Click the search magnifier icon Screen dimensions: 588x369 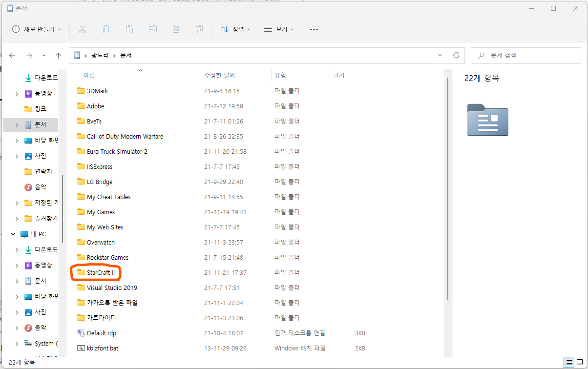tap(482, 56)
